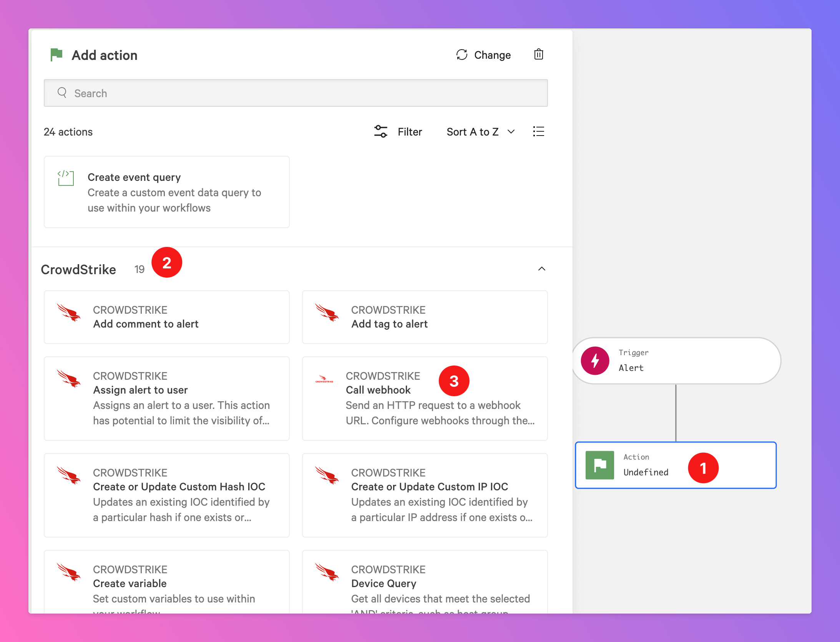Click the trash delete icon
The height and width of the screenshot is (642, 840).
point(538,55)
